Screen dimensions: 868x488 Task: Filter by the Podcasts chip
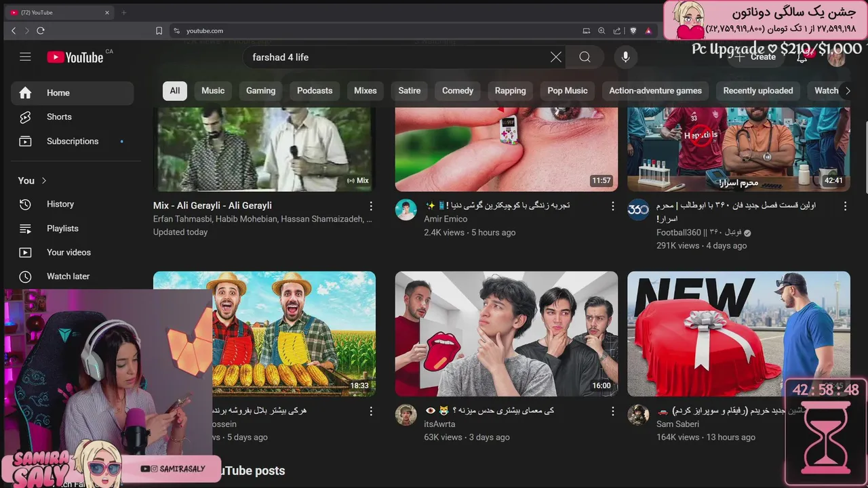315,90
